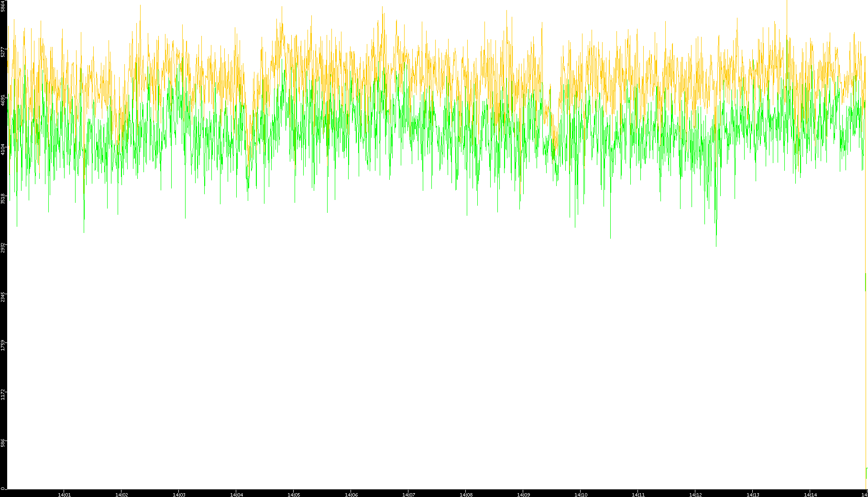The width and height of the screenshot is (868, 497).
Task: Click the 1759 y-axis value
Action: (x=3, y=345)
